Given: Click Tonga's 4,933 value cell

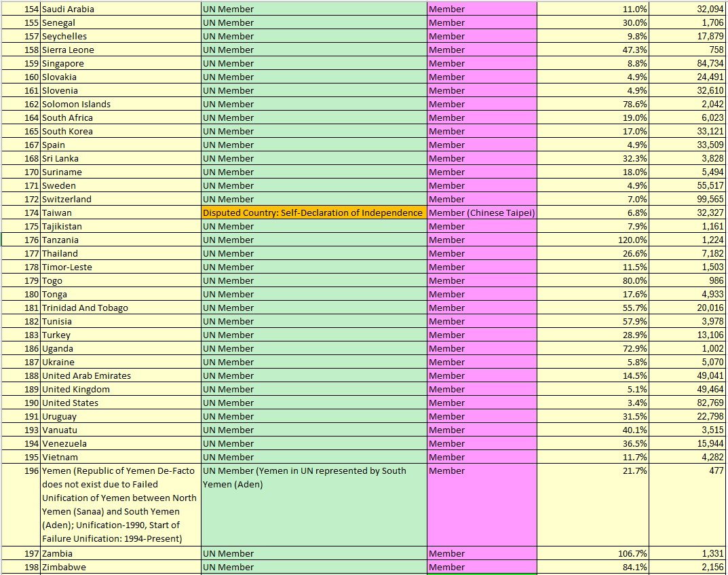Looking at the screenshot, I should pos(687,294).
